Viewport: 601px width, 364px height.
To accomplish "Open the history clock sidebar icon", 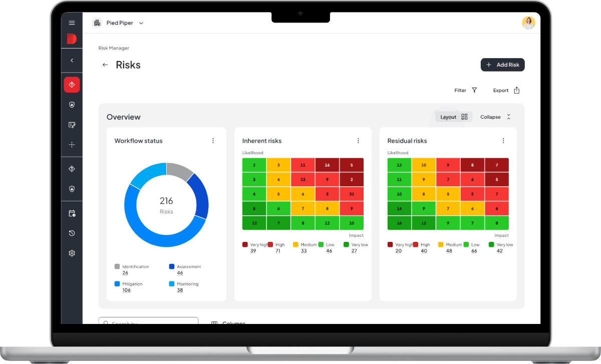I will (72, 233).
